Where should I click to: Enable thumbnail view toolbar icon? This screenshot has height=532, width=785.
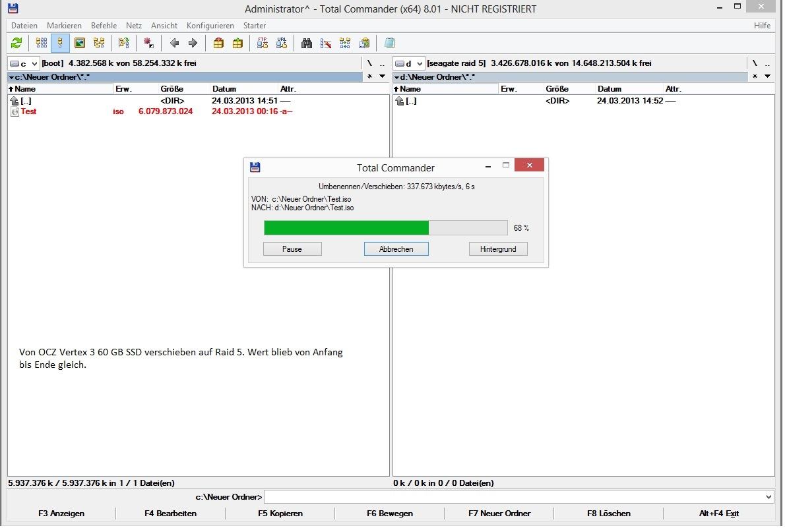(80, 44)
